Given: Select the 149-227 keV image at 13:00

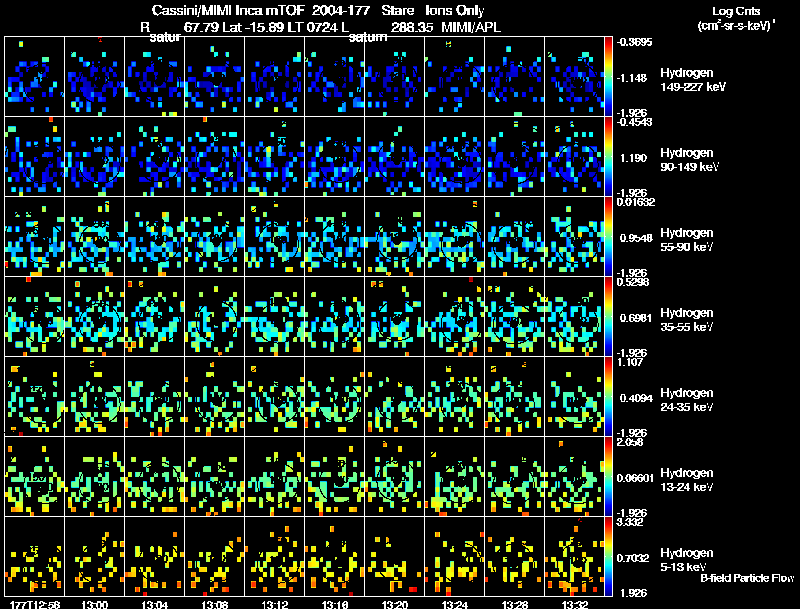Looking at the screenshot, I should pos(94,77).
